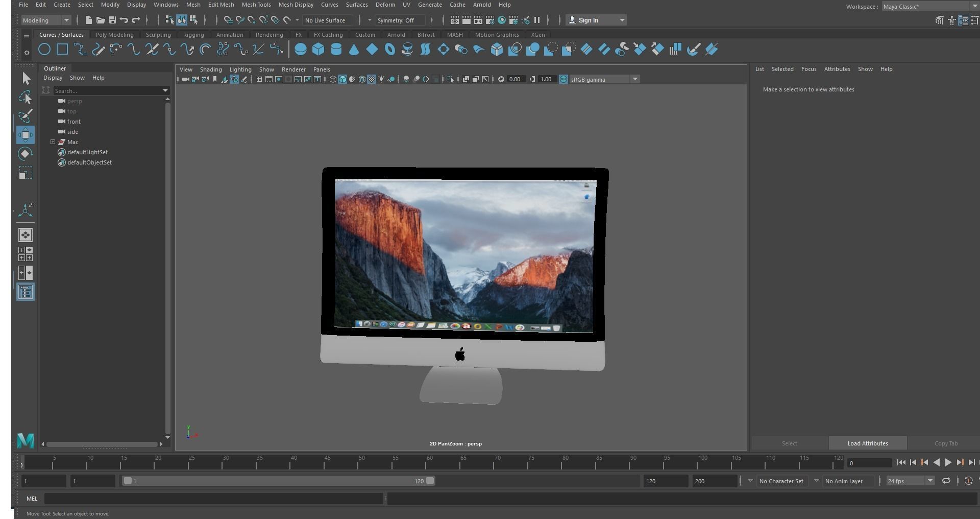Click the Redo arrow icon

[x=136, y=20]
